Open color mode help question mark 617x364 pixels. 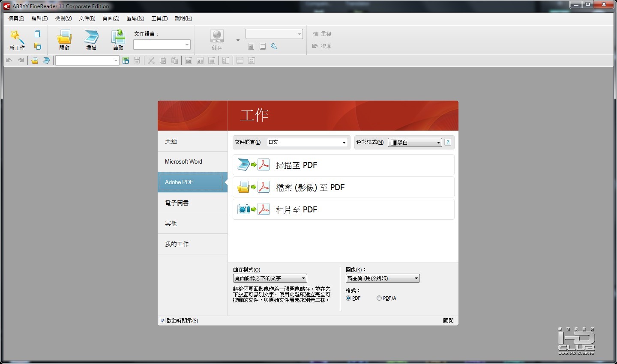tap(448, 142)
